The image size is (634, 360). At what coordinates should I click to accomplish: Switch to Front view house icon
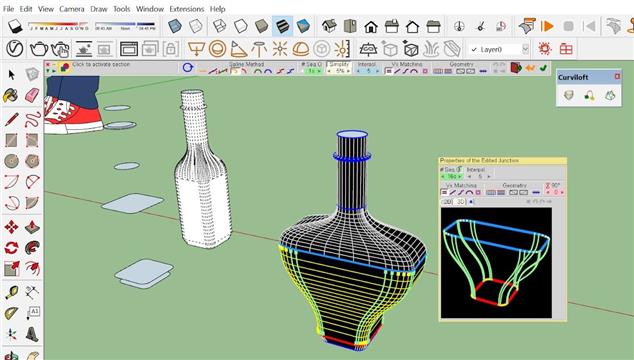click(x=371, y=27)
